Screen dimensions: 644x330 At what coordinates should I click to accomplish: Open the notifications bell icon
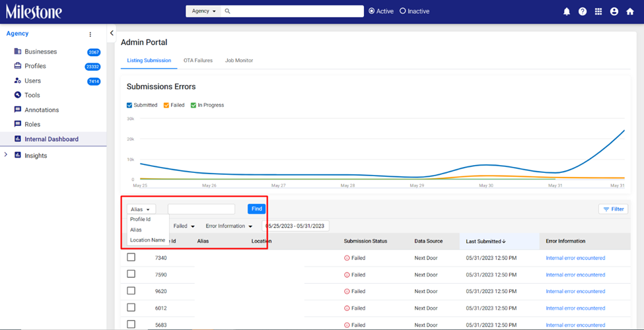[566, 11]
